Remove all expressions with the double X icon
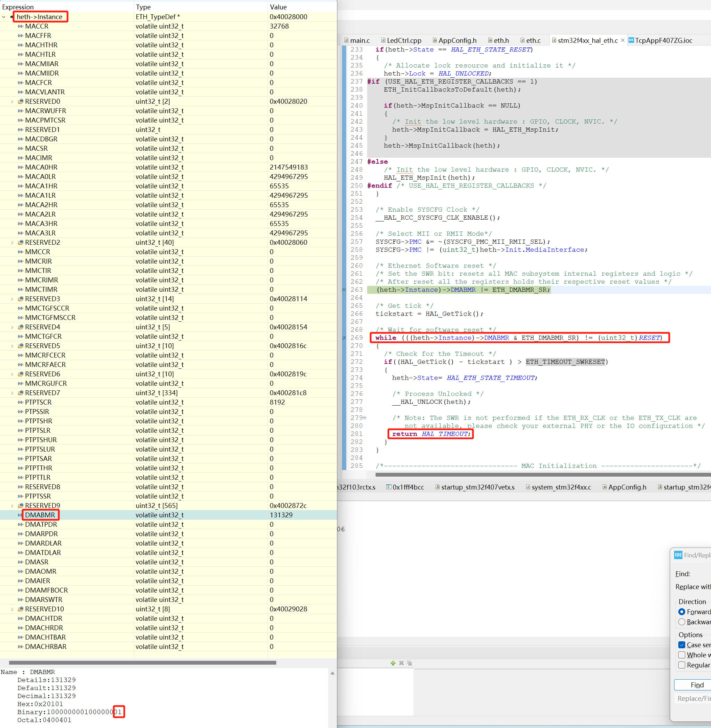The height and width of the screenshot is (728, 711). [410, 663]
